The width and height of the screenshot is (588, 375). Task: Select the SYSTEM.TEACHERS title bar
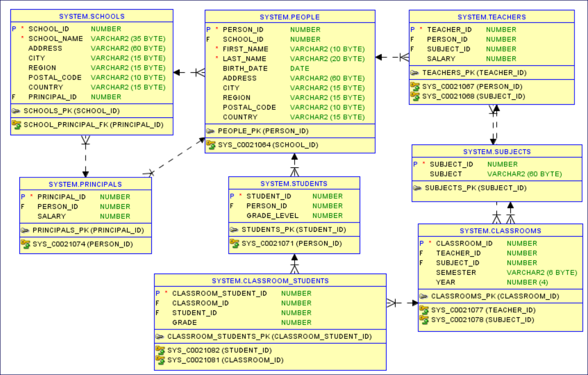(x=492, y=17)
